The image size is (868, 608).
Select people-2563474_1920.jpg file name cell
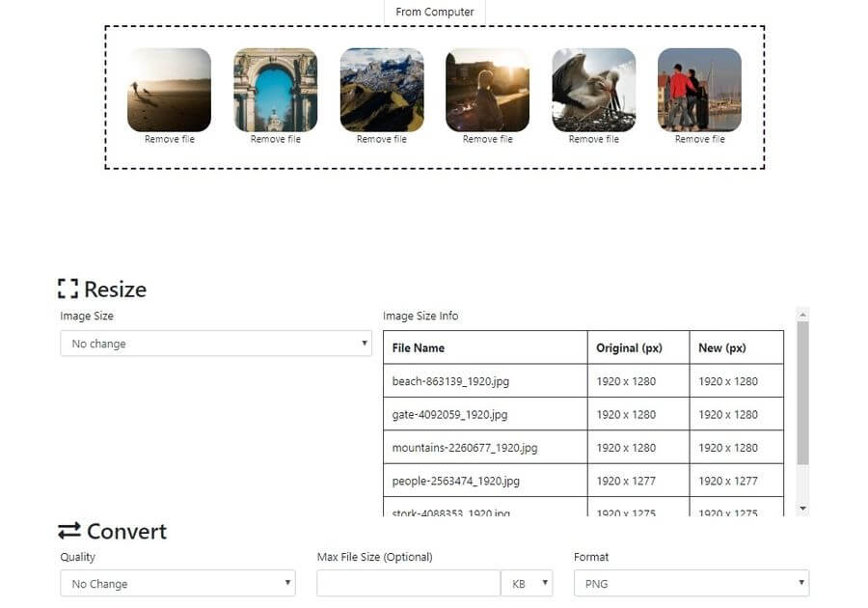click(x=485, y=481)
